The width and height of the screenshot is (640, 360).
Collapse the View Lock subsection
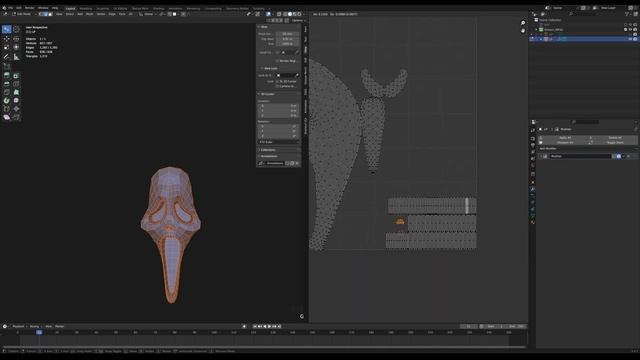click(262, 68)
